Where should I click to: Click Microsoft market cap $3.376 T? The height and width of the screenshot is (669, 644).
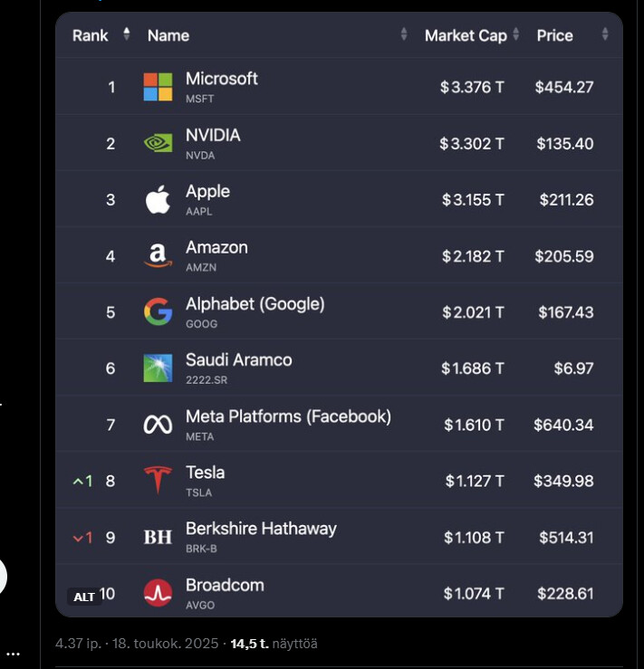coord(472,88)
